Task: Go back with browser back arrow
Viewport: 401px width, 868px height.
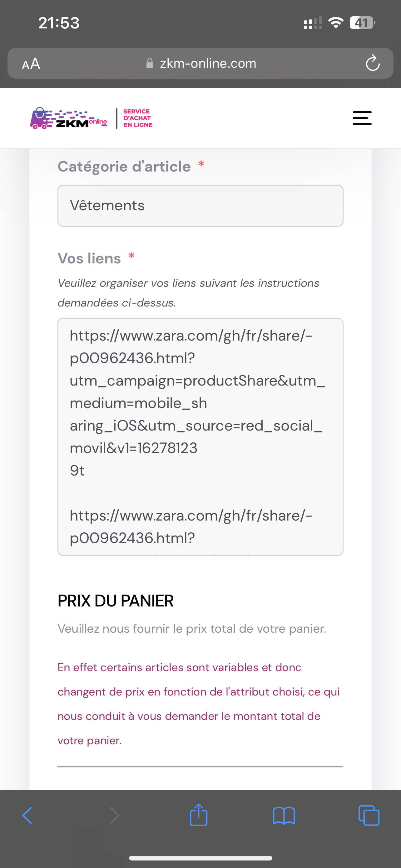Action: pos(27,816)
